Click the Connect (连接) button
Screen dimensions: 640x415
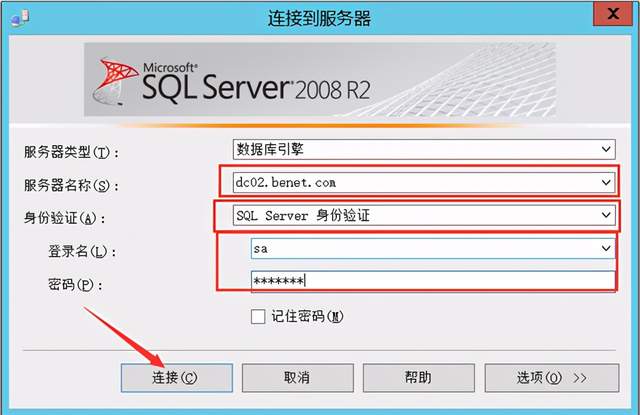tap(177, 378)
